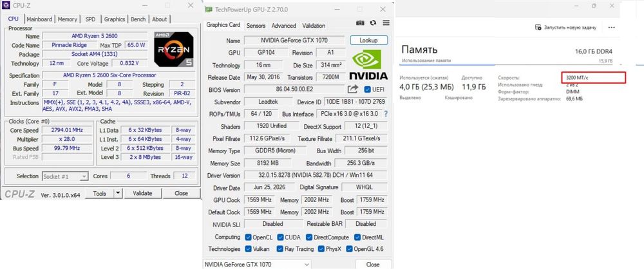
Task: Click the Subvendor value Leadtek
Action: click(x=268, y=102)
